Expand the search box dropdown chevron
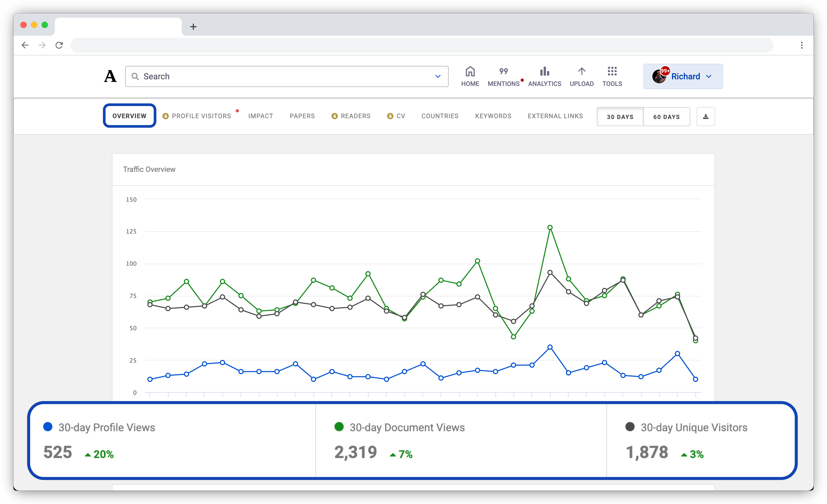Image resolution: width=827 pixels, height=504 pixels. (438, 76)
